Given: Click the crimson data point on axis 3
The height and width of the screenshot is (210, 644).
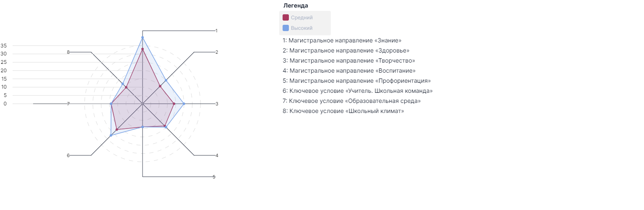Looking at the screenshot, I should coord(174,104).
